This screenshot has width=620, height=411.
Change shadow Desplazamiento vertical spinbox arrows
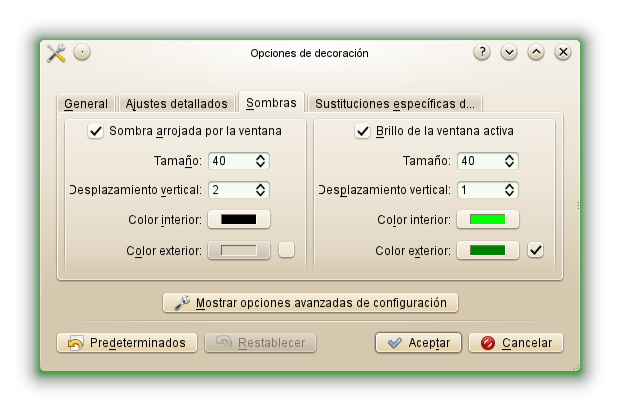pyautogui.click(x=260, y=189)
